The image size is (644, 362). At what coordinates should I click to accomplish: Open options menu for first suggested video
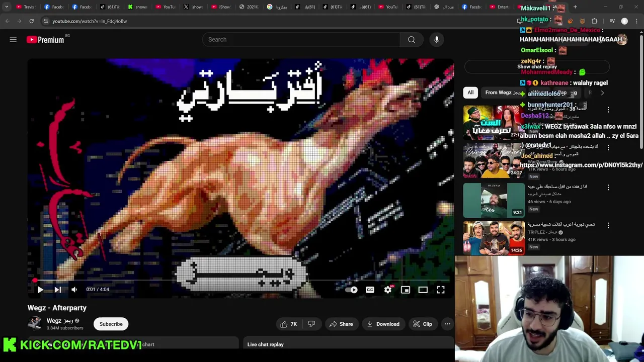pos(608,110)
